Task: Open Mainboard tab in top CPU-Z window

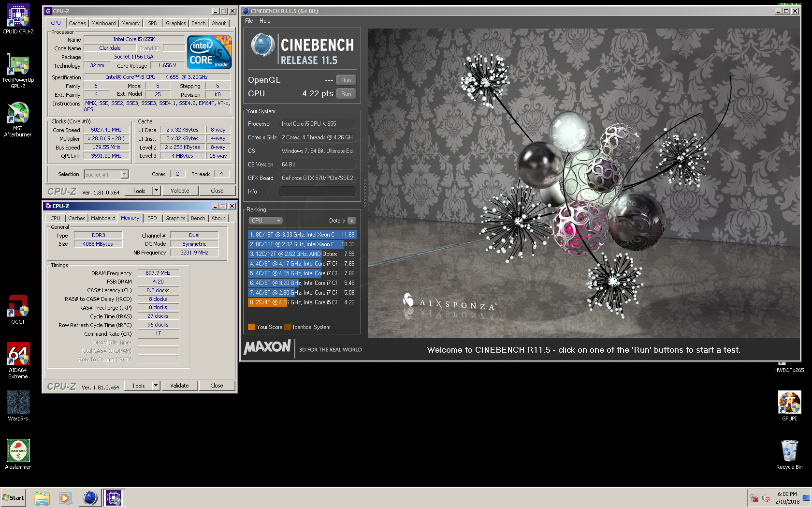Action: tap(103, 23)
